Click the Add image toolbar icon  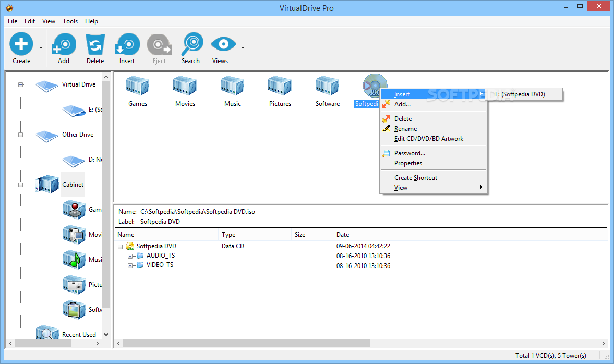[64, 44]
